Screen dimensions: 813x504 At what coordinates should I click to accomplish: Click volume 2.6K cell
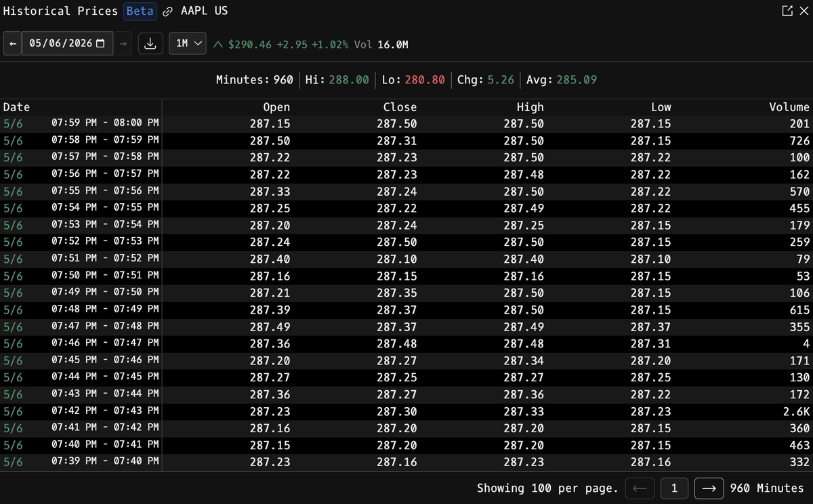tap(796, 412)
